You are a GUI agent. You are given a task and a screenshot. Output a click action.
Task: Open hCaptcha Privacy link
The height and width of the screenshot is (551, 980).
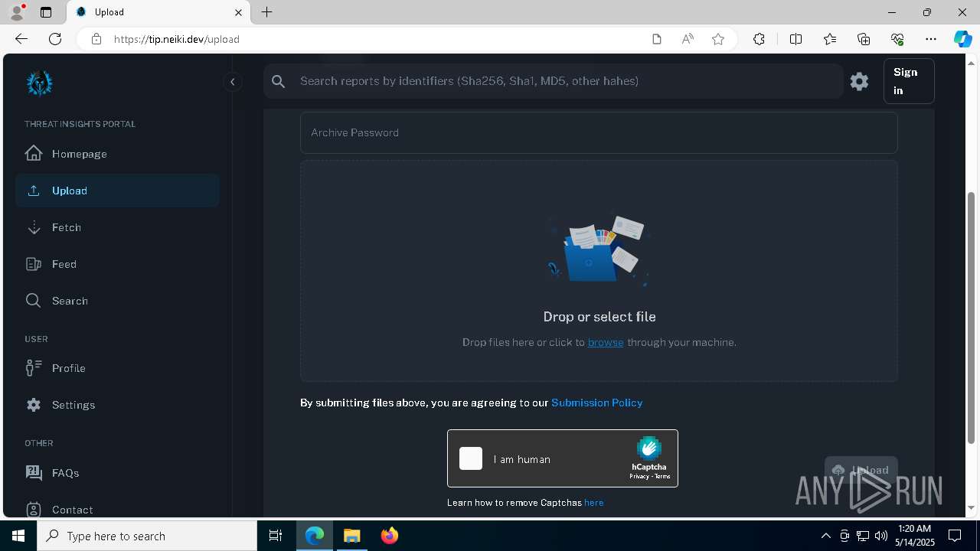(x=639, y=476)
